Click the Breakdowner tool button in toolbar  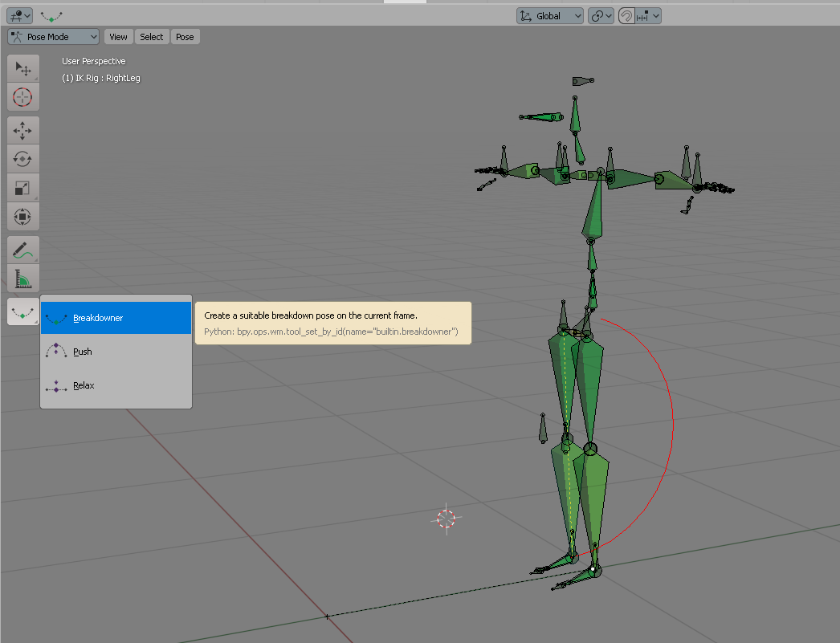pyautogui.click(x=23, y=311)
